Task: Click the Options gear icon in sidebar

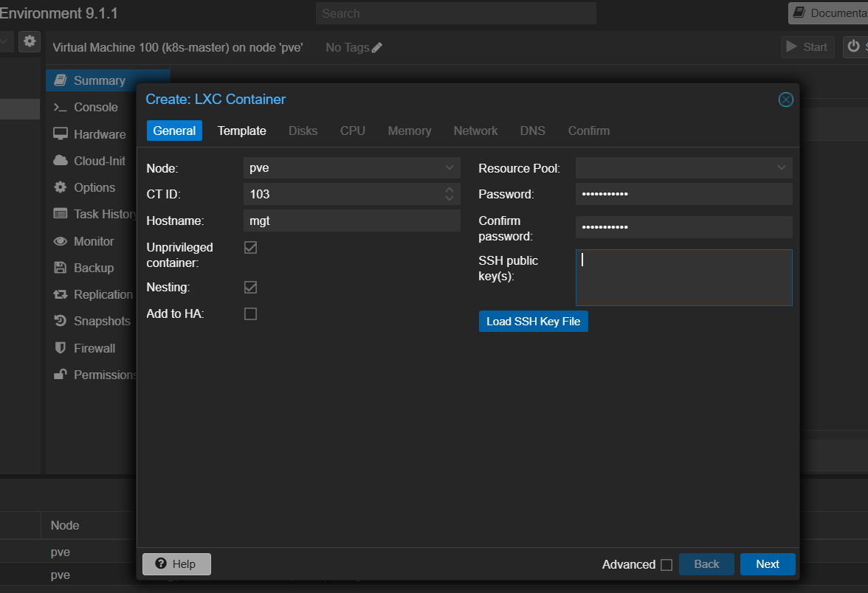Action: pyautogui.click(x=61, y=187)
